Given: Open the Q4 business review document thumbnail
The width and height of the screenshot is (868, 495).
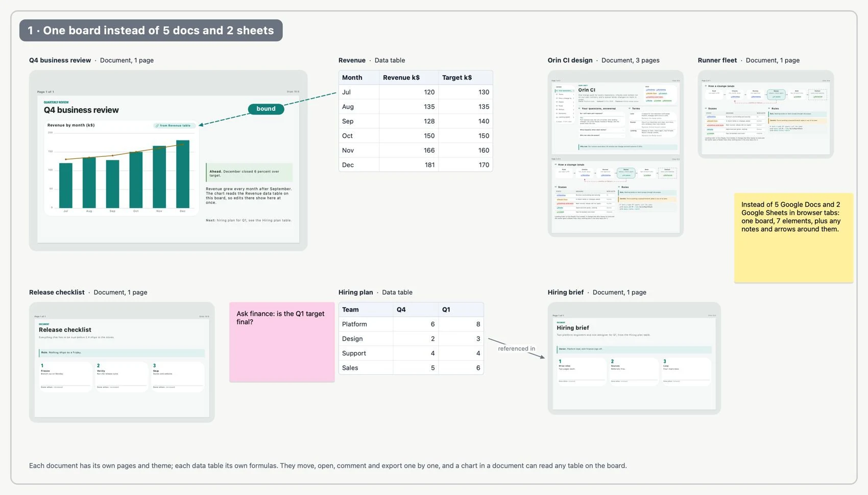Looking at the screenshot, I should (168, 160).
